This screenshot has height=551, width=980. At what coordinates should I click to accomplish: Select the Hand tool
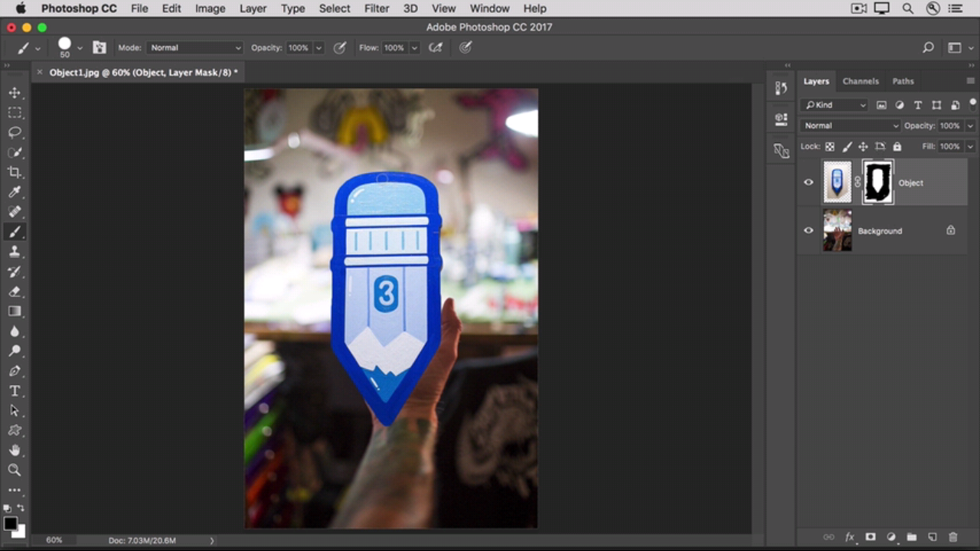[15, 450]
